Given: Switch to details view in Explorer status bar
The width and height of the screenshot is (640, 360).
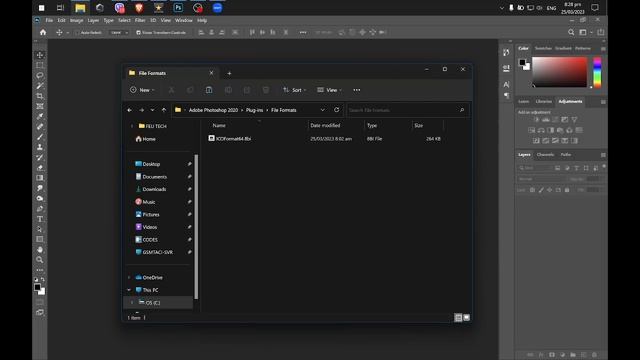Looking at the screenshot, I should [x=458, y=318].
